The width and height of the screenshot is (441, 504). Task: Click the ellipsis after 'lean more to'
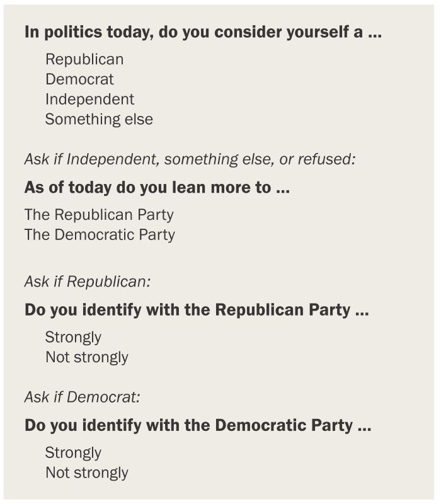pos(283,187)
